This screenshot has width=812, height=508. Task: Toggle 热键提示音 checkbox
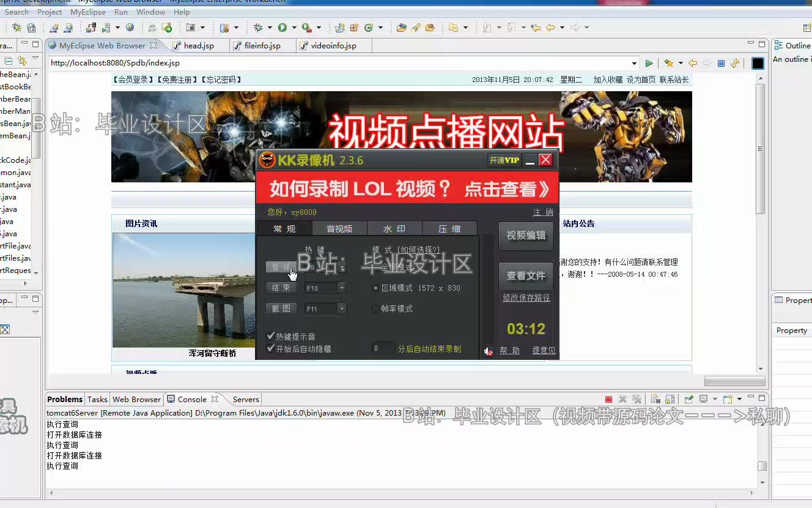click(x=271, y=336)
